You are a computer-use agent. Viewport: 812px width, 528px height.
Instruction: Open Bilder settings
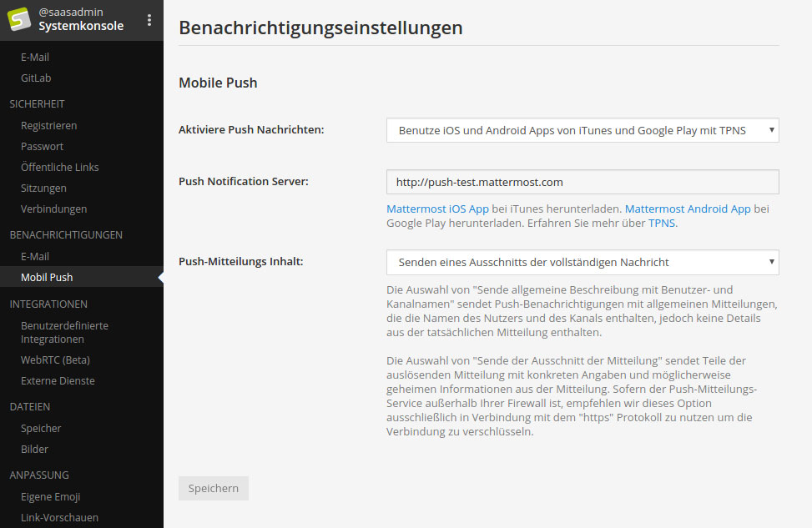[34, 450]
